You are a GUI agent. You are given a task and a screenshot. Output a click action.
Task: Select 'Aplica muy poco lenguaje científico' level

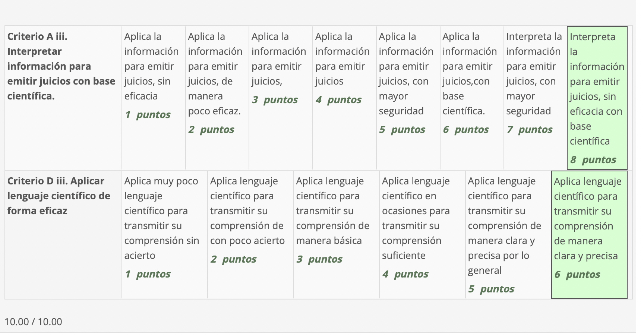(x=164, y=218)
